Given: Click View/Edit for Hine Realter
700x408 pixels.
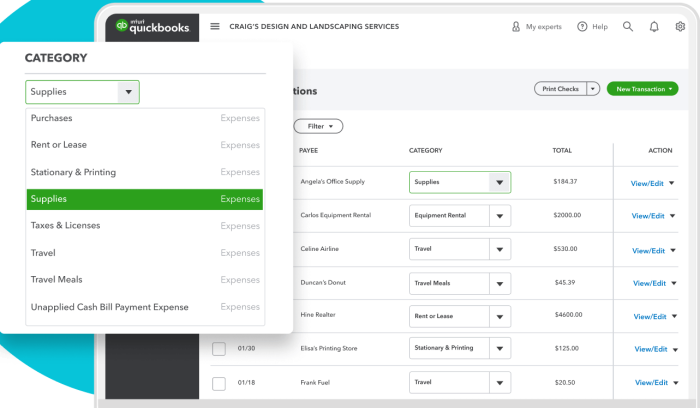Looking at the screenshot, I should tap(648, 317).
